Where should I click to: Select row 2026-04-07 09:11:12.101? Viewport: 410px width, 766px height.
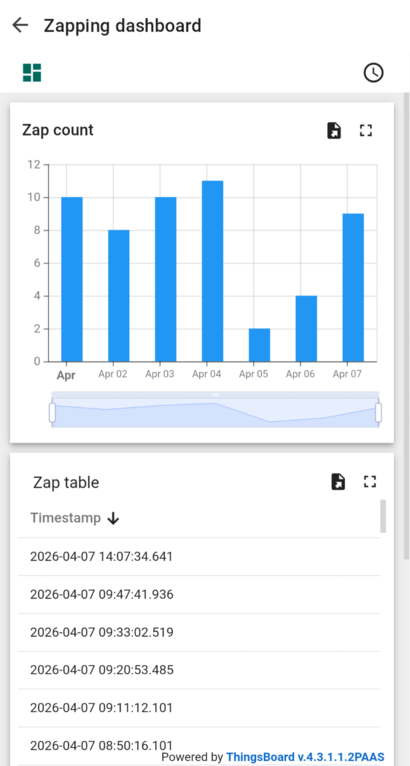pyautogui.click(x=199, y=708)
